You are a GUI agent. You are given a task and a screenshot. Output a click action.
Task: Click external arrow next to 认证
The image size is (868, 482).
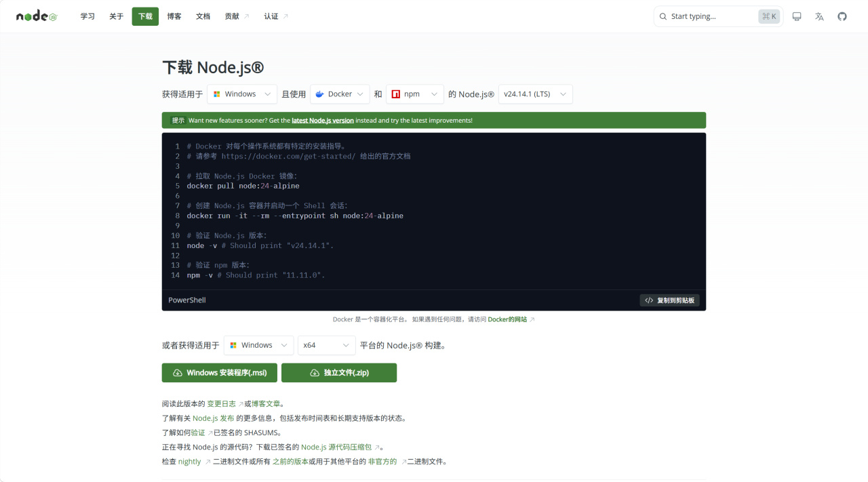pos(285,16)
